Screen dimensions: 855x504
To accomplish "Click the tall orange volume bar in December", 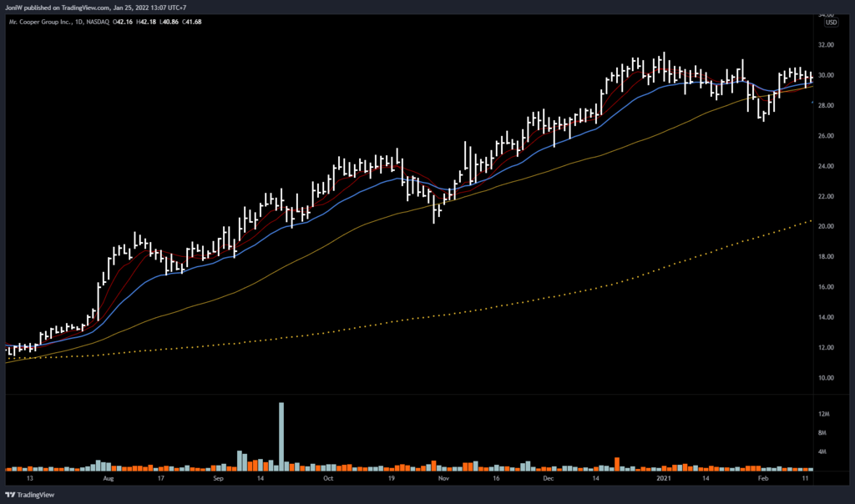I will tap(617, 464).
